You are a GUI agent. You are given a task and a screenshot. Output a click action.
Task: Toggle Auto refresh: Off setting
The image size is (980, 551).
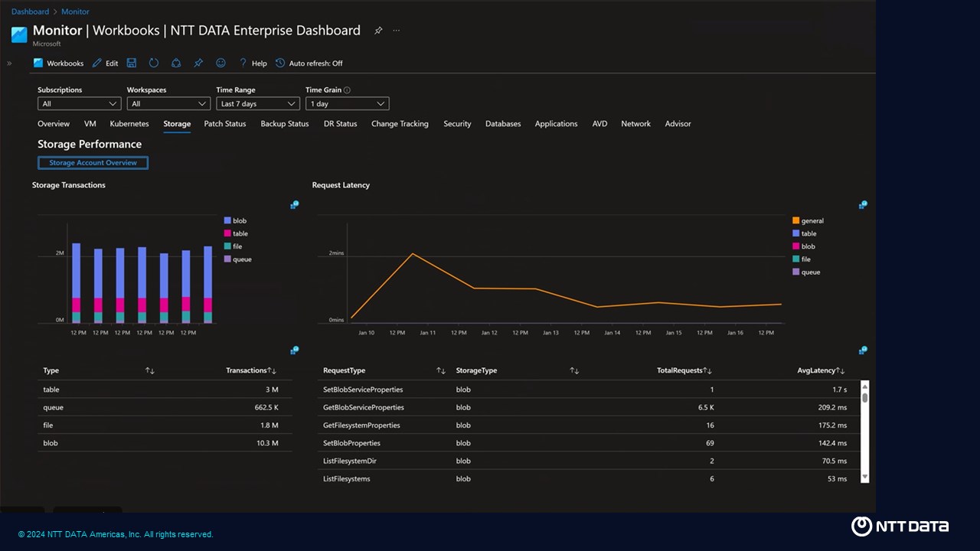tap(309, 64)
